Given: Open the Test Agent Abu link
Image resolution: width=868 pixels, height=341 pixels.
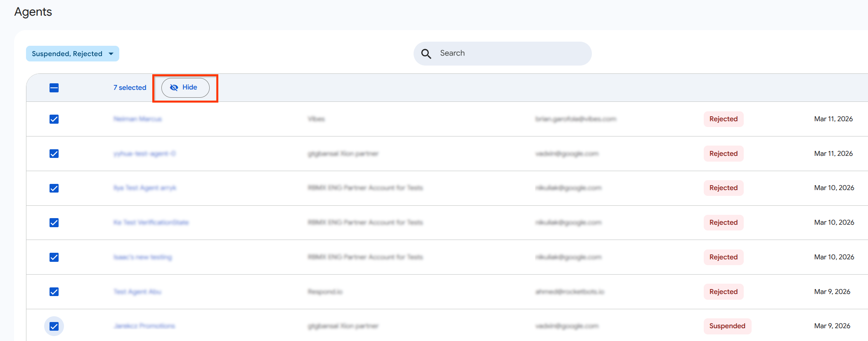Looking at the screenshot, I should coord(137,292).
